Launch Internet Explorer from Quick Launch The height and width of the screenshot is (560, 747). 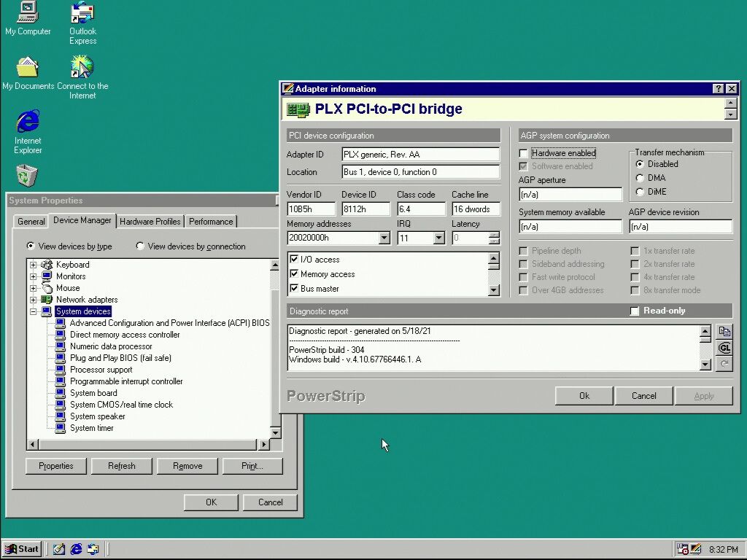tap(76, 549)
